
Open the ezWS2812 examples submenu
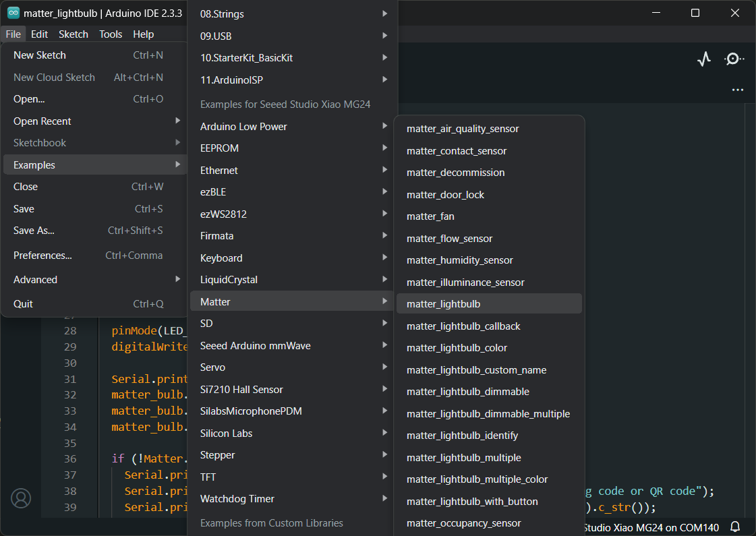pyautogui.click(x=293, y=214)
